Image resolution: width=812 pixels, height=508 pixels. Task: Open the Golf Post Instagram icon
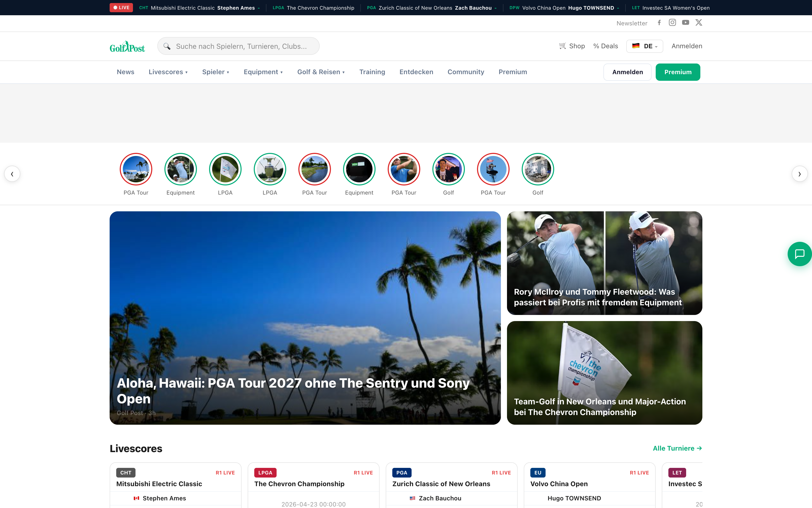point(672,23)
